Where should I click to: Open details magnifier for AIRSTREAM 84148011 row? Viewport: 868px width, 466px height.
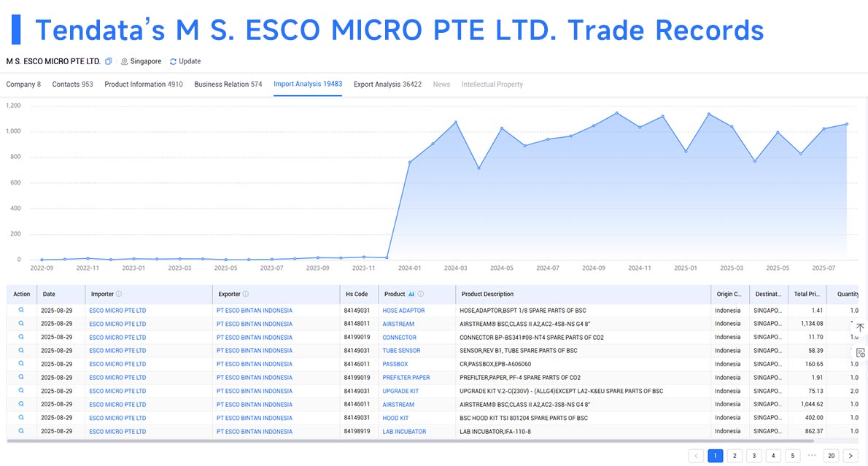pos(21,323)
